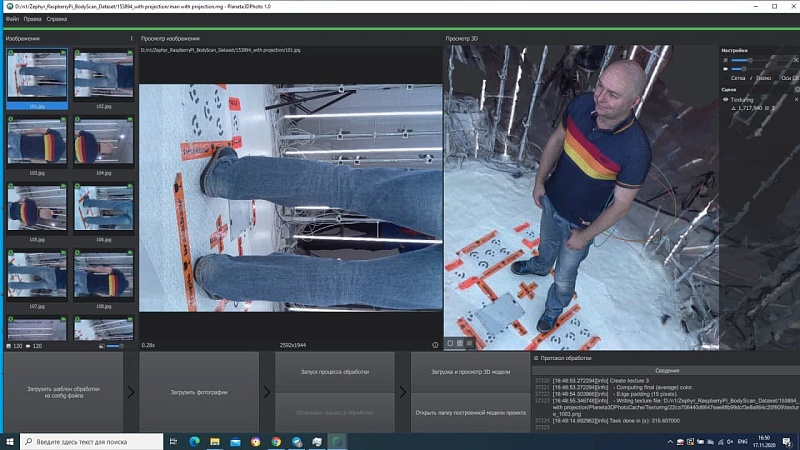800x450 pixels.
Task: Open Task View on the taskbar
Action: (173, 441)
